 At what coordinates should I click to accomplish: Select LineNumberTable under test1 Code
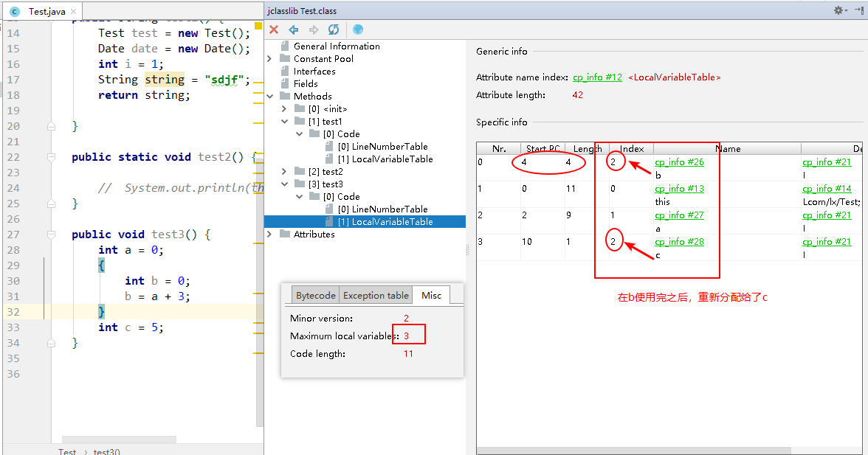382,147
